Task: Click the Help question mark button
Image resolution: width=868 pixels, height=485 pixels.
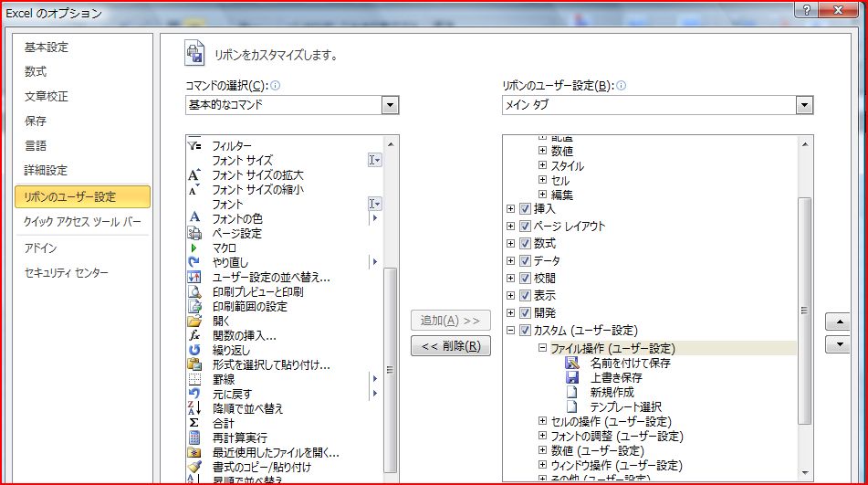Action: click(807, 9)
